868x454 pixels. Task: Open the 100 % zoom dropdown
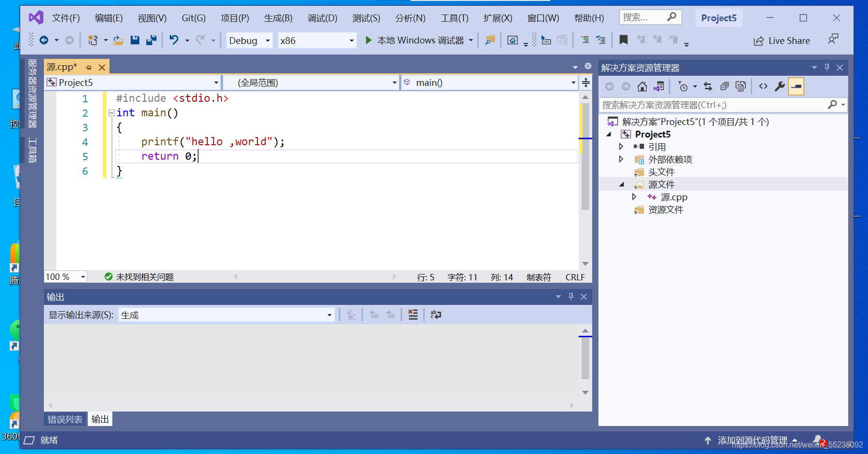[x=66, y=276]
